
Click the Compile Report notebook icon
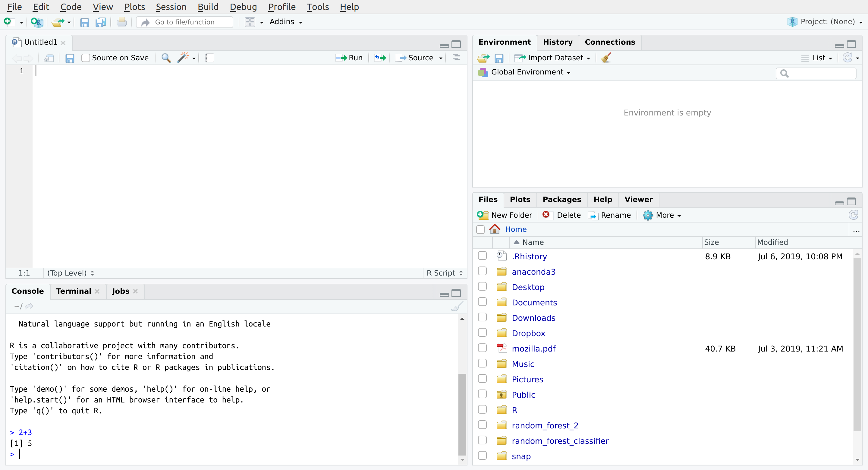209,58
